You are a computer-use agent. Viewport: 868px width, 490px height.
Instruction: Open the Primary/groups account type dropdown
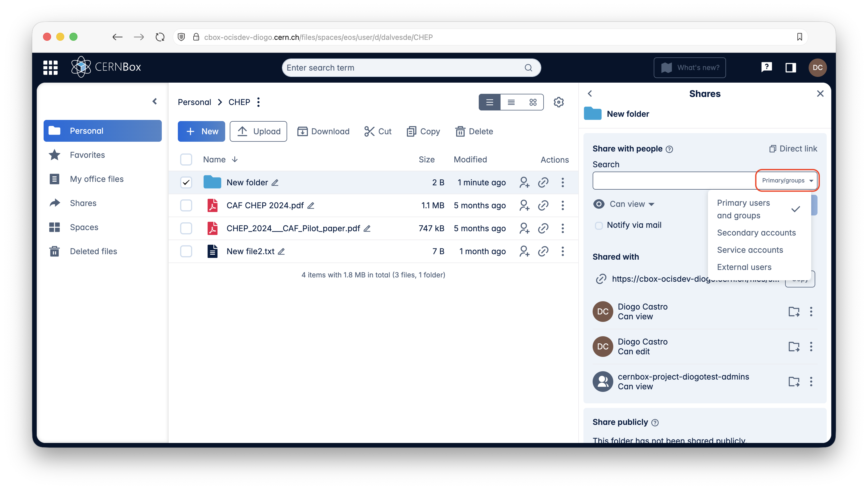click(787, 180)
